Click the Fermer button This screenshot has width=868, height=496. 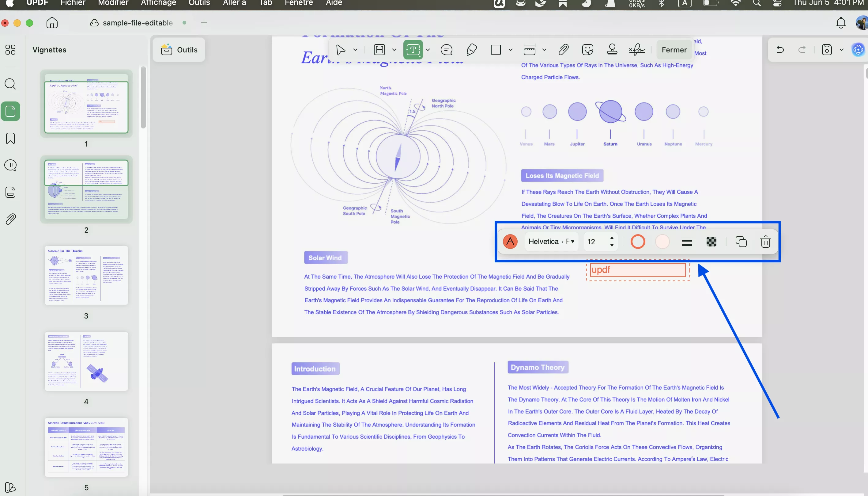click(674, 50)
